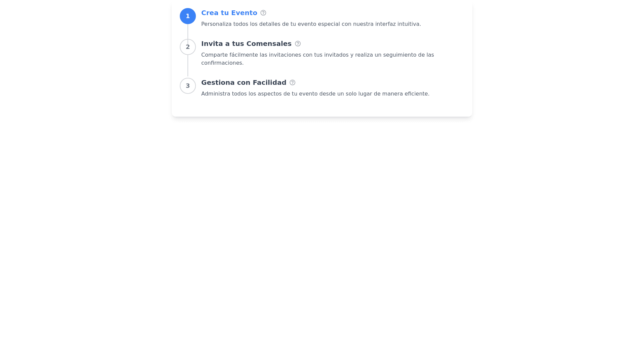Open help for Invita a tus Comensales

pyautogui.click(x=298, y=44)
